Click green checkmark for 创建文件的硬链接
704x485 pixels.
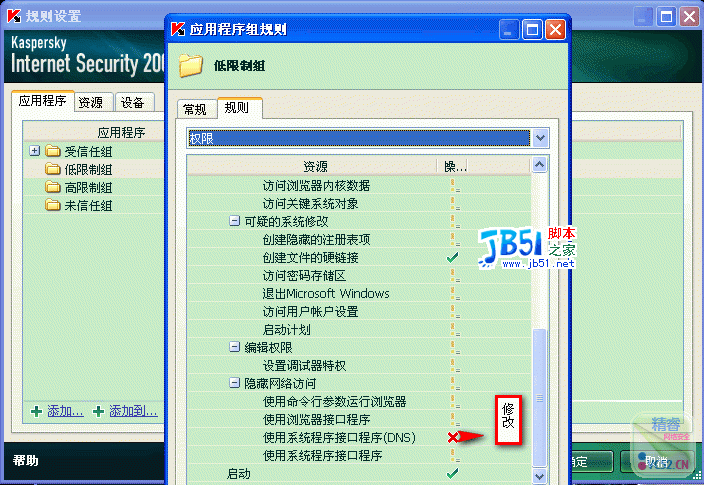point(453,257)
